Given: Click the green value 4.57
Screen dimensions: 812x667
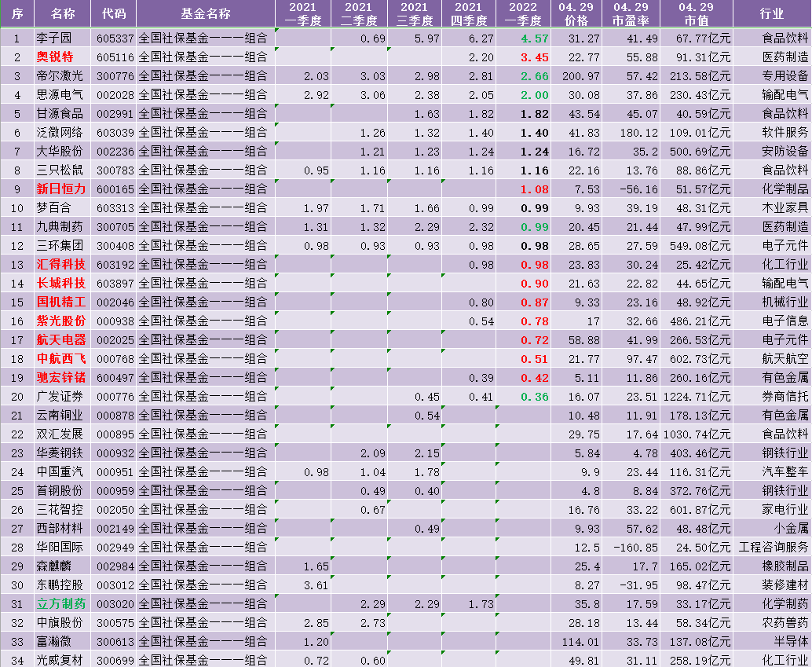Looking at the screenshot, I should [535, 38].
